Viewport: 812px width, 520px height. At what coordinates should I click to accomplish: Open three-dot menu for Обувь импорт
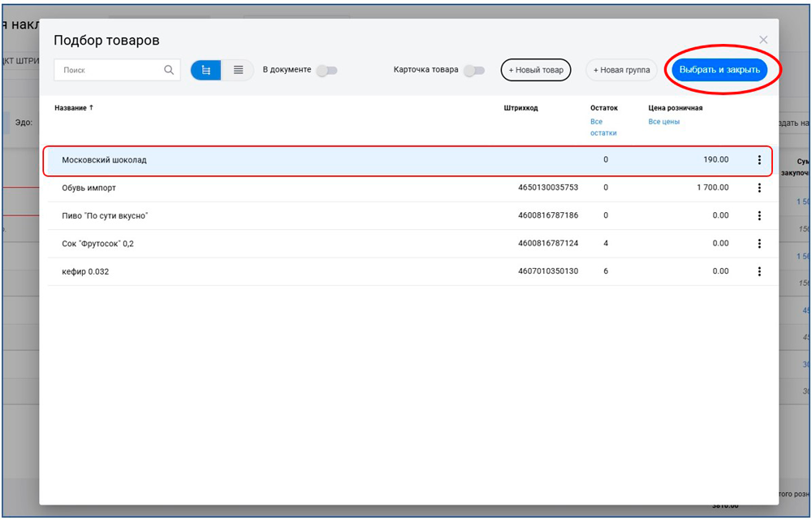coord(759,188)
